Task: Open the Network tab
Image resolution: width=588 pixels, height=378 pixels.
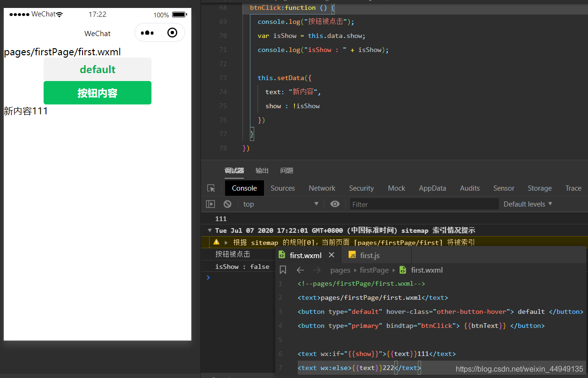Action: 322,188
